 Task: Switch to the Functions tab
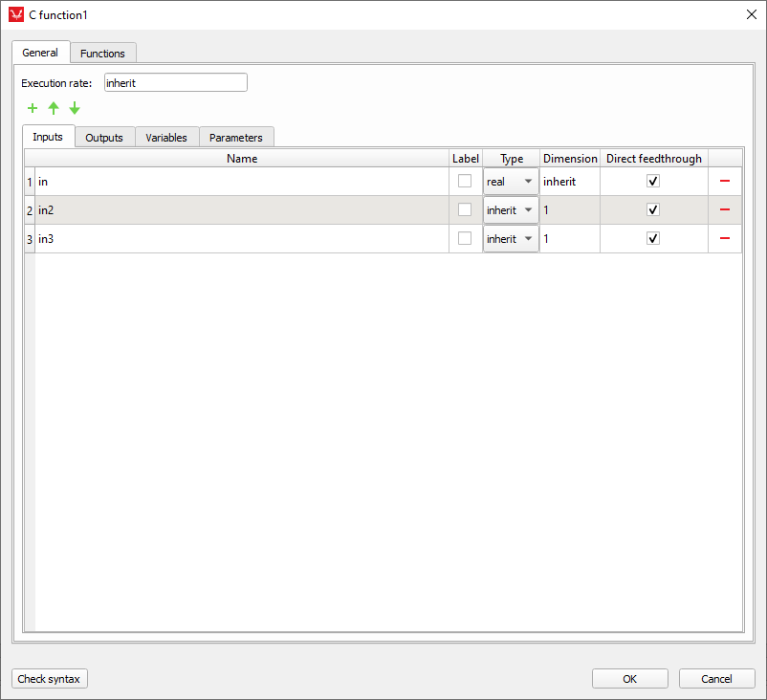point(102,54)
